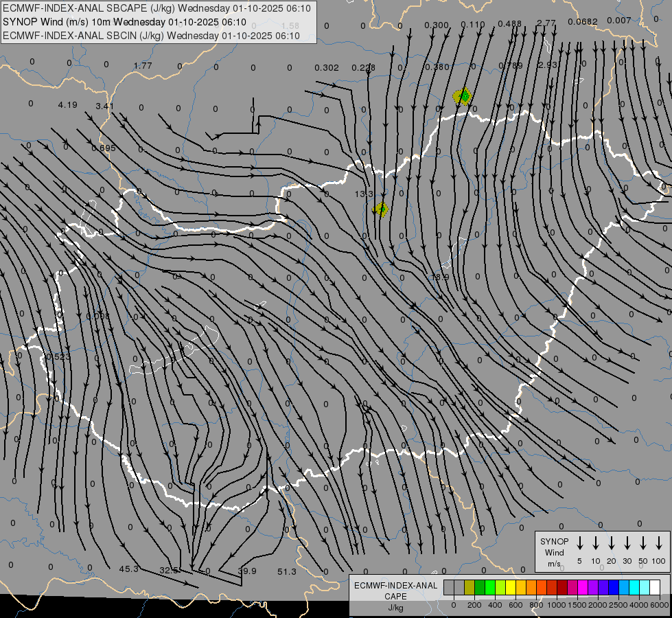Click the 200 tick label on the CAPE scale
This screenshot has width=672, height=618.
click(474, 605)
